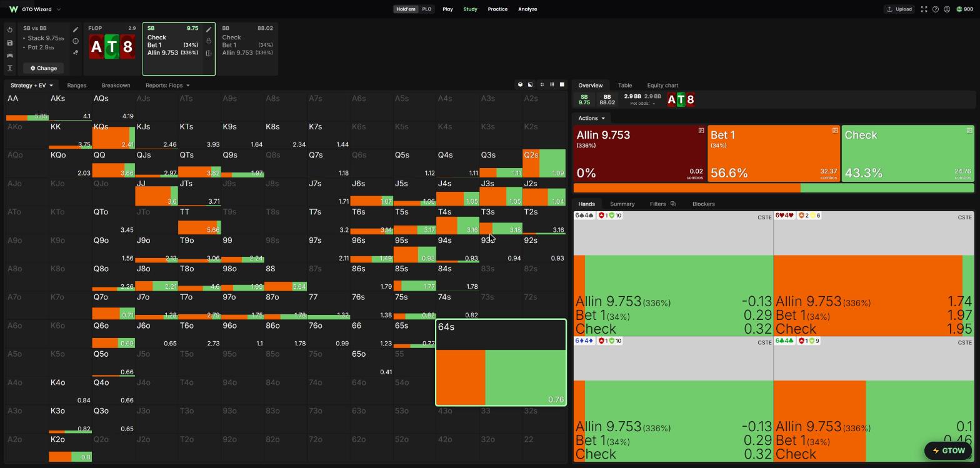
Task: Expand the Bet 1 action card icon
Action: (835, 131)
